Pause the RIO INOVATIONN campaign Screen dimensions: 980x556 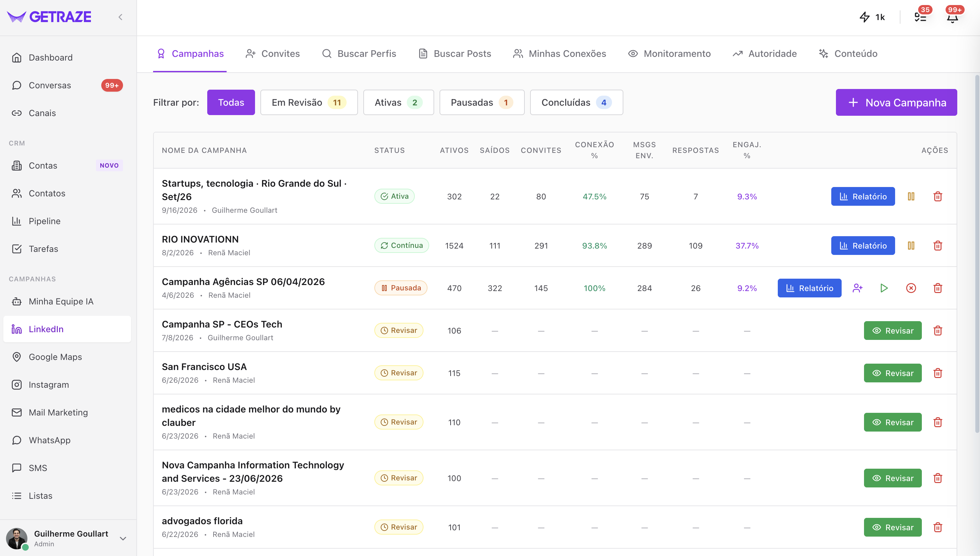pyautogui.click(x=911, y=246)
